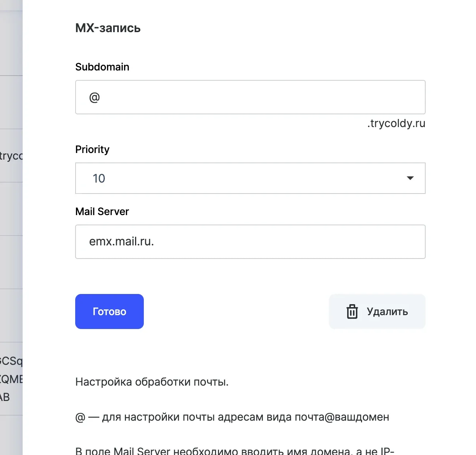The width and height of the screenshot is (476, 455).
Task: Click the background record ending in GCSq
Action: [11, 361]
